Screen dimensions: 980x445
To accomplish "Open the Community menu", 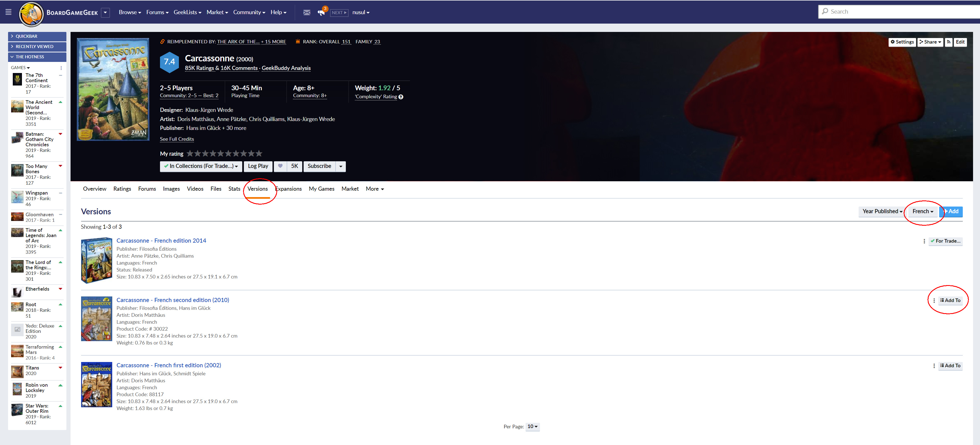I will [x=249, y=12].
